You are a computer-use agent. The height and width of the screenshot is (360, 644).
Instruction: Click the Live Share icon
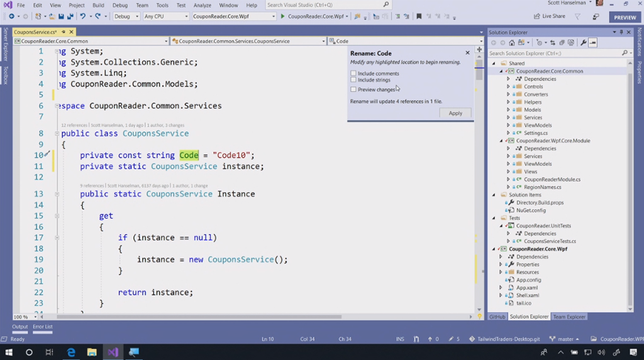[536, 16]
